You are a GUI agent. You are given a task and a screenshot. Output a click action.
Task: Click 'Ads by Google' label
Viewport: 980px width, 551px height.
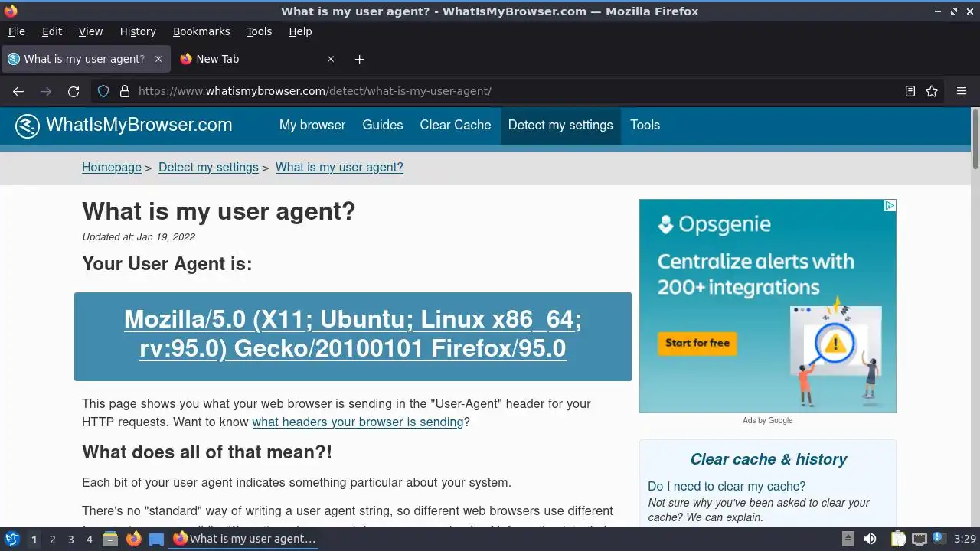[x=768, y=420]
